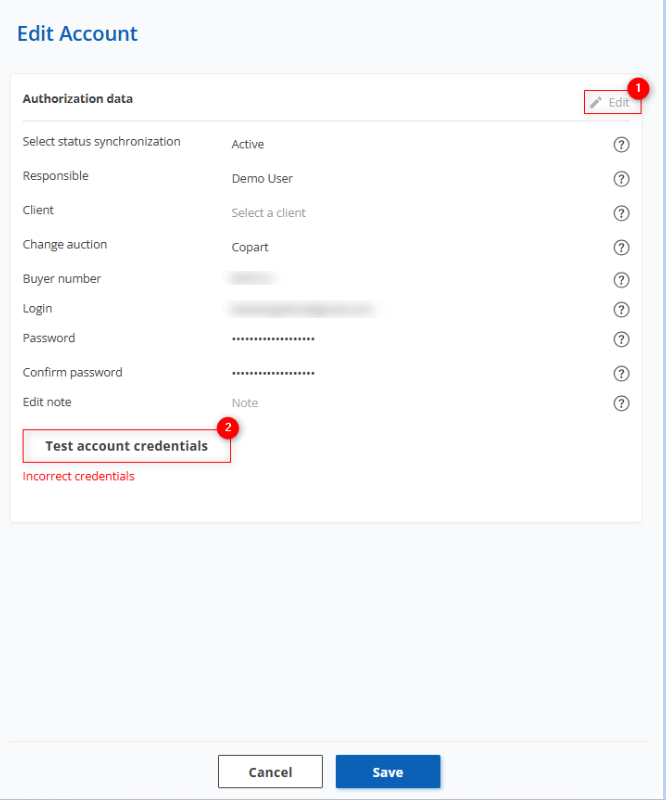Open help icon for Change auction
The image size is (666, 800).
tap(621, 247)
